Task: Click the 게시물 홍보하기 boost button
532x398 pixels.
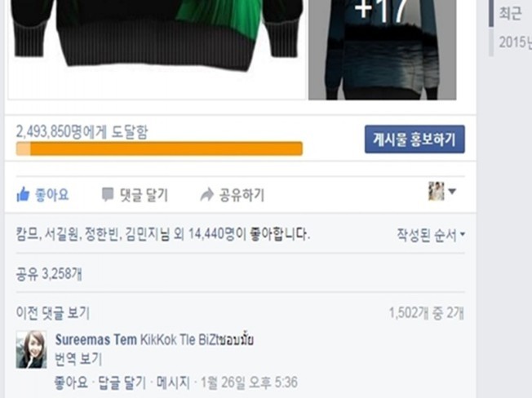Action: coord(415,139)
